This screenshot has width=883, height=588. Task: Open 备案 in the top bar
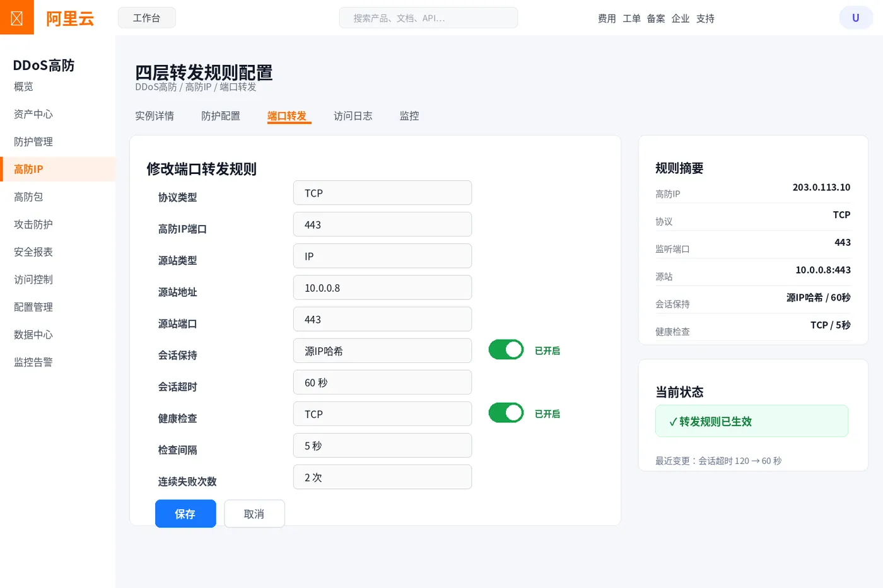pos(656,18)
